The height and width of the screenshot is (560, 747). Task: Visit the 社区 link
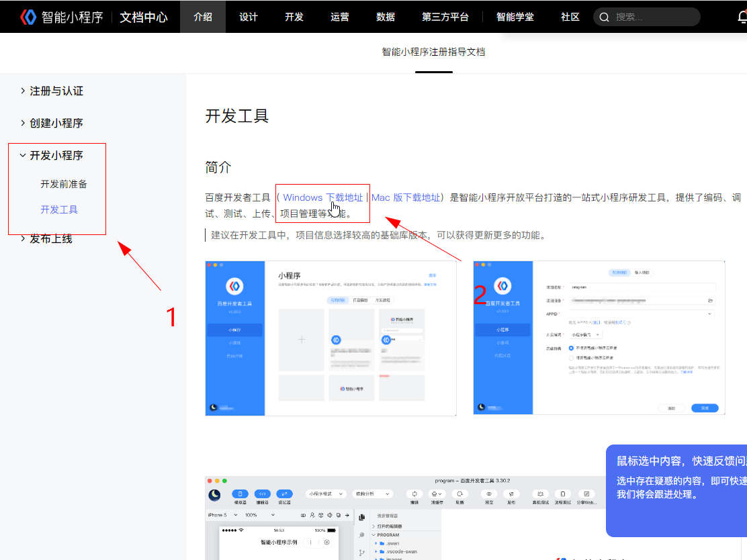coord(570,17)
